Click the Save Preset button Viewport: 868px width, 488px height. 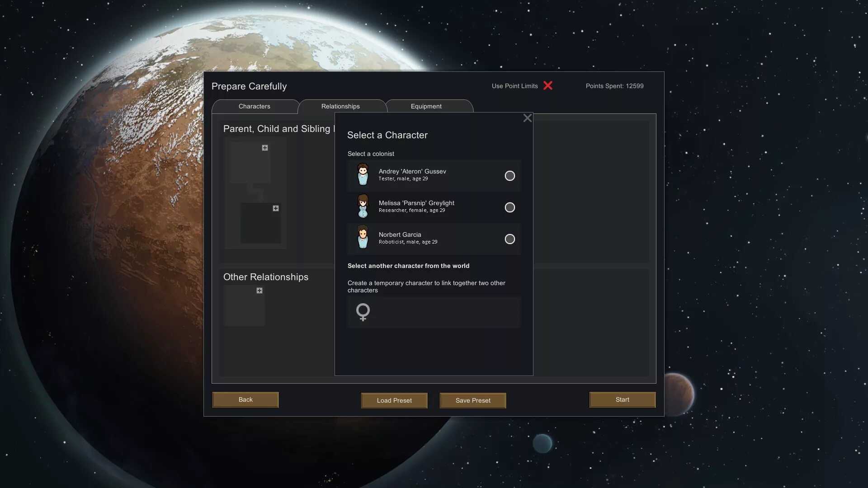click(x=473, y=400)
